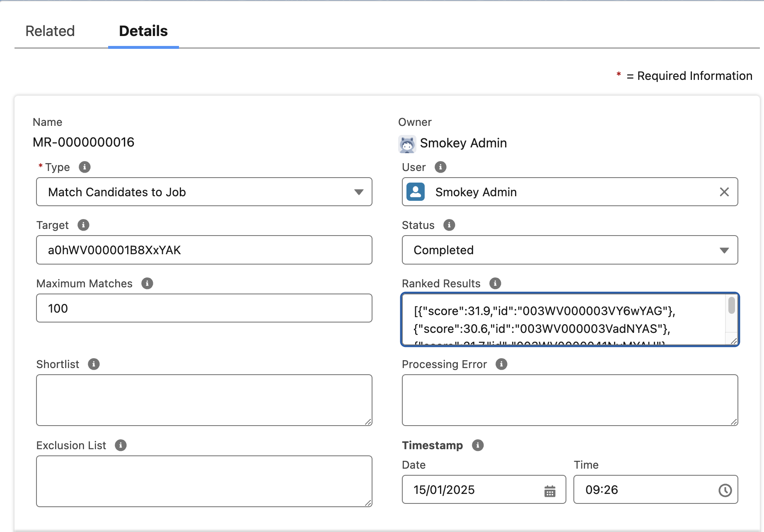Image resolution: width=764 pixels, height=532 pixels.
Task: Click the Exclusion List text area
Action: click(204, 481)
